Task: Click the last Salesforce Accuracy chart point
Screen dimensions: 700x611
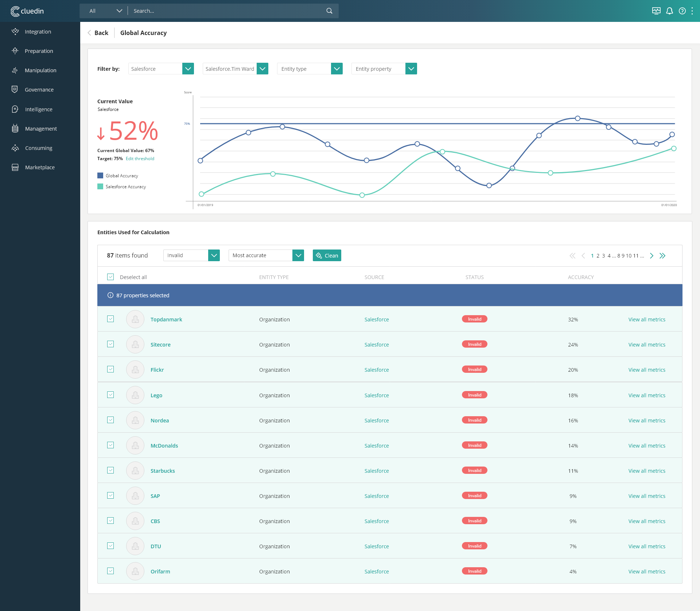Action: [x=674, y=148]
